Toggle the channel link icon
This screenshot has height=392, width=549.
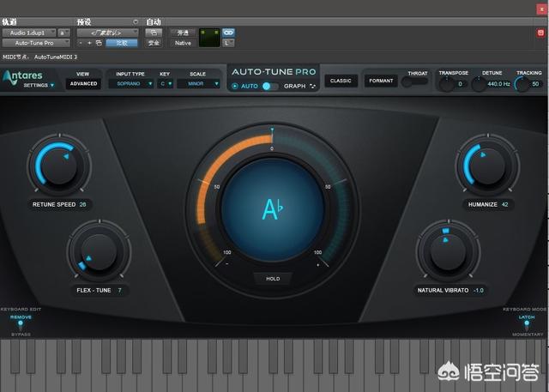[228, 33]
